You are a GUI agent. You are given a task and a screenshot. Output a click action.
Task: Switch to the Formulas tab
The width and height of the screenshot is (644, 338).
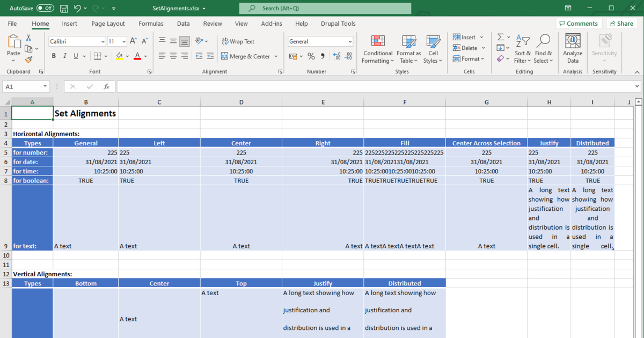151,24
